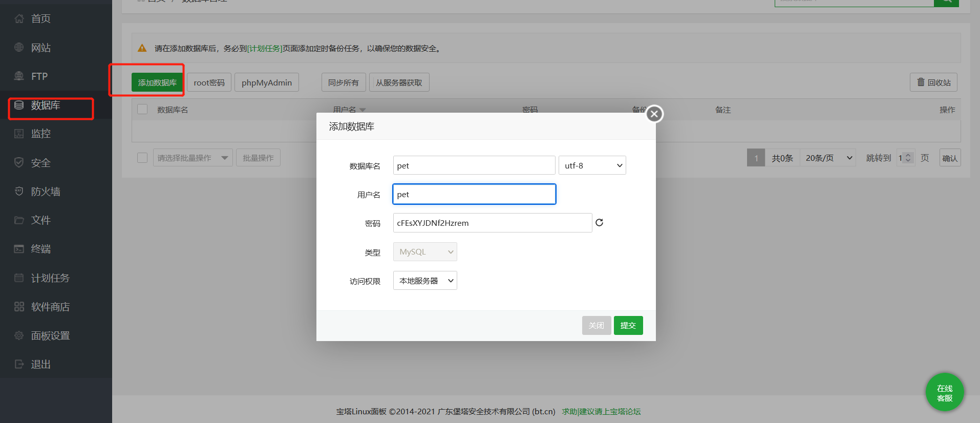
Task: Close the 添加数据库 dialog with X
Action: pos(654,114)
